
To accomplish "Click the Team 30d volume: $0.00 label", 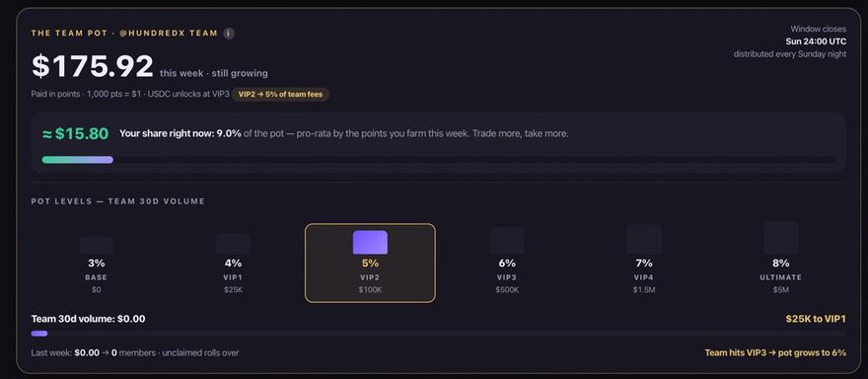I will (88, 319).
